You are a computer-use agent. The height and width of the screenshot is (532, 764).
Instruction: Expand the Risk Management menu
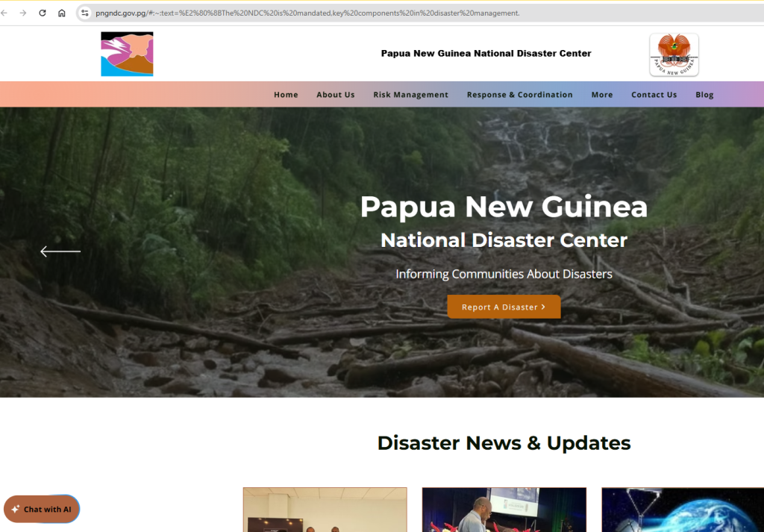coord(410,95)
